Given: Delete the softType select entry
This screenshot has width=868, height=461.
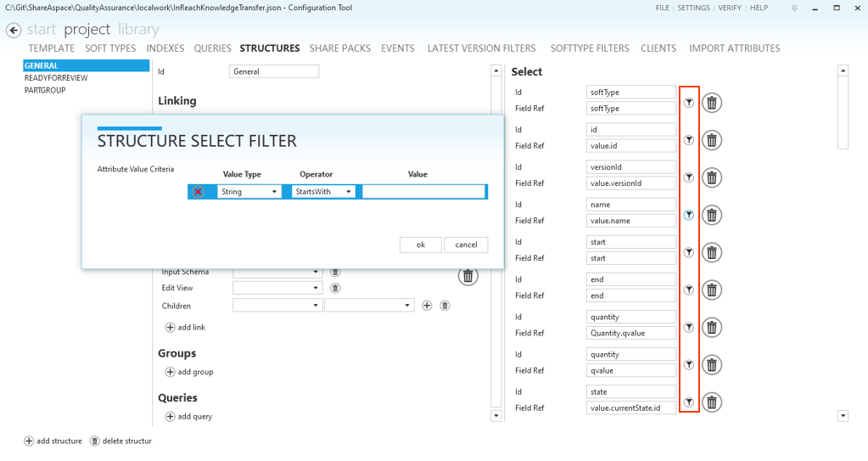Looking at the screenshot, I should (712, 103).
